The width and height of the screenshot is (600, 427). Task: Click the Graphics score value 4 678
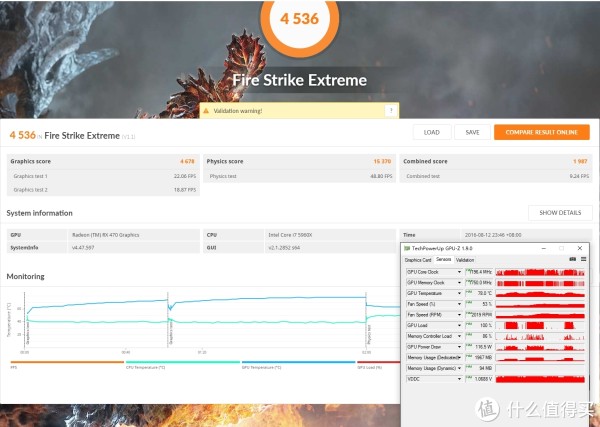[x=188, y=161]
